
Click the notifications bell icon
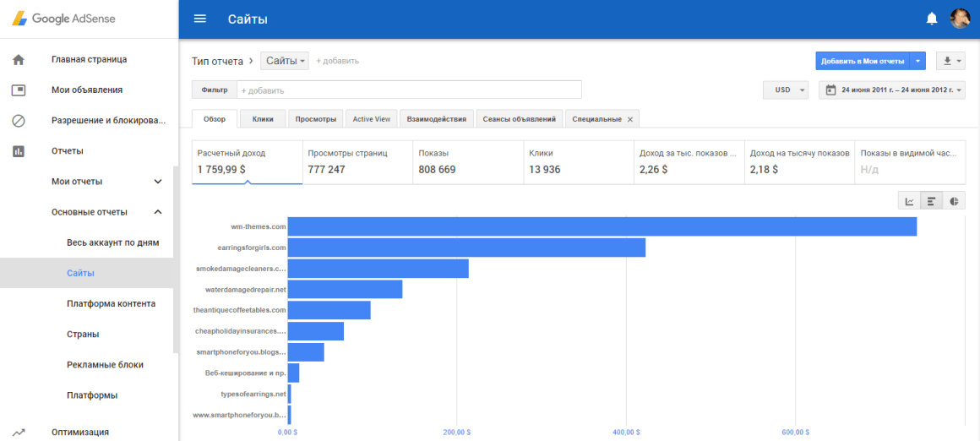[932, 19]
